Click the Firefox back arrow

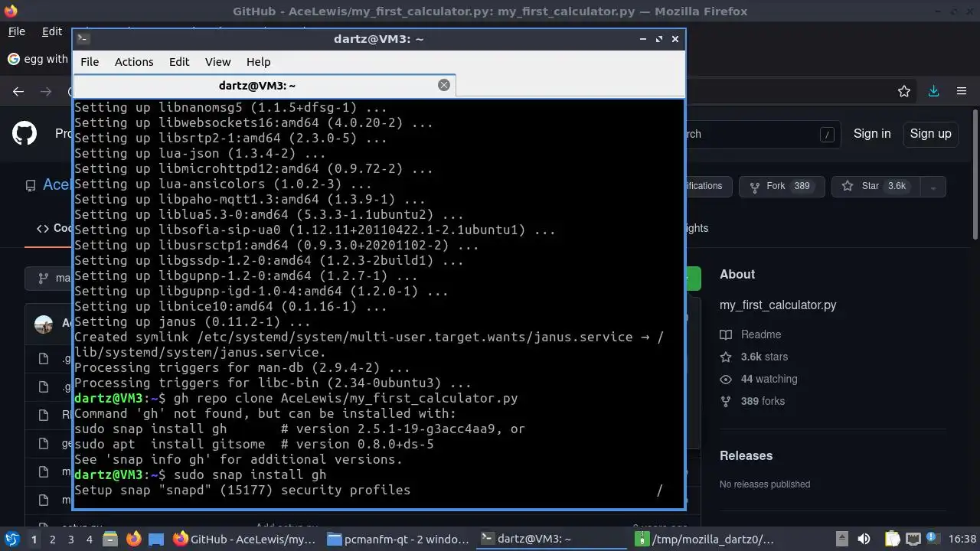coord(18,92)
